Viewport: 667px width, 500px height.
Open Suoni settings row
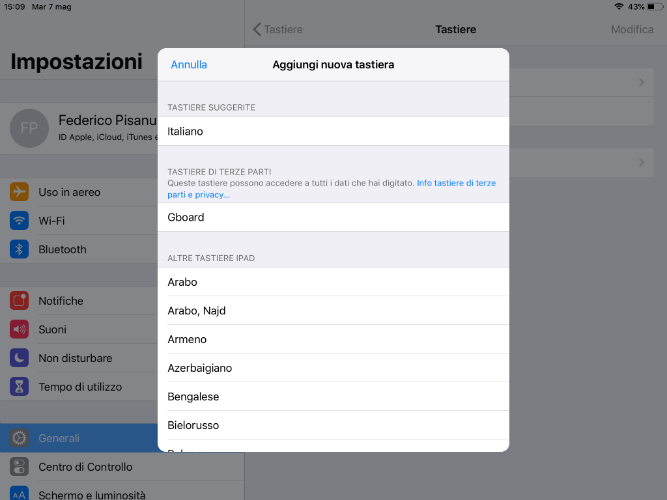(79, 329)
